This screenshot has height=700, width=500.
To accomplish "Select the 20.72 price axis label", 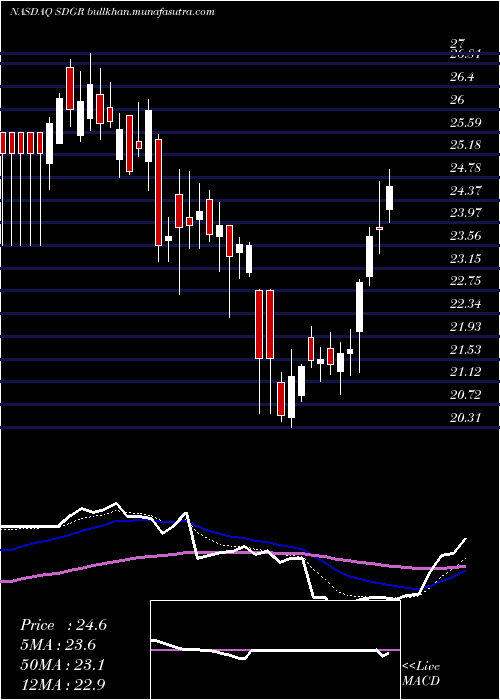I will point(465,395).
